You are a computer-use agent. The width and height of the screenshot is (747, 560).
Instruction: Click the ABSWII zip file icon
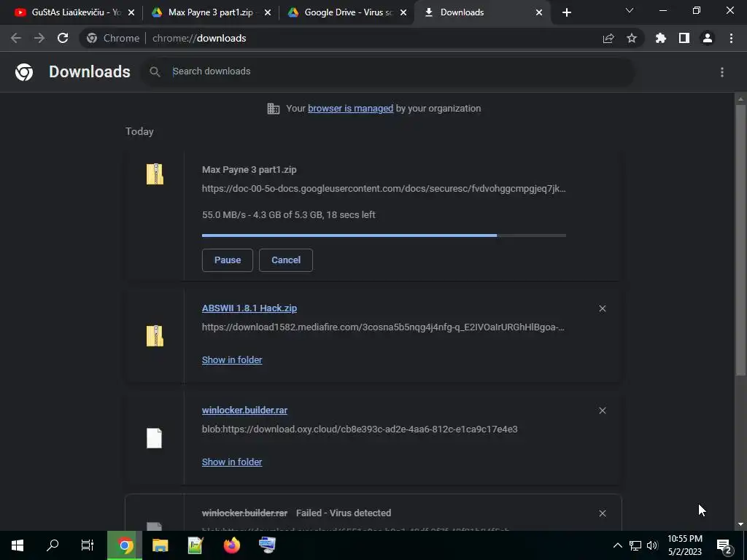coord(155,335)
